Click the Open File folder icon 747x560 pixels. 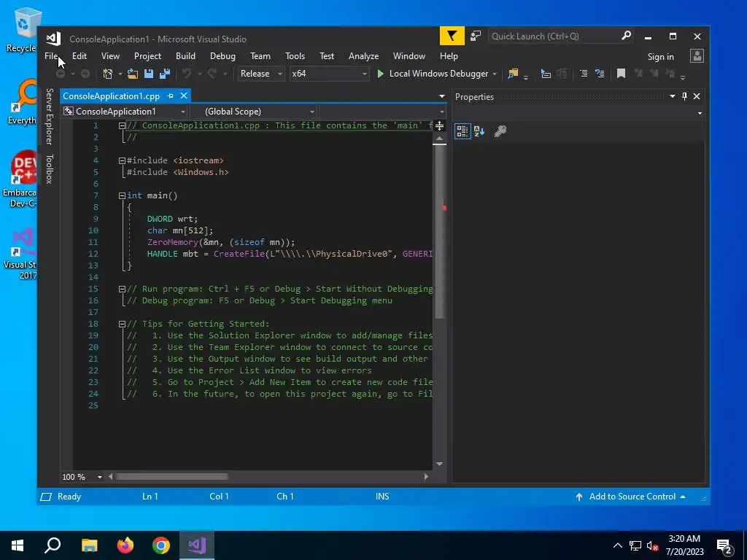click(x=133, y=74)
